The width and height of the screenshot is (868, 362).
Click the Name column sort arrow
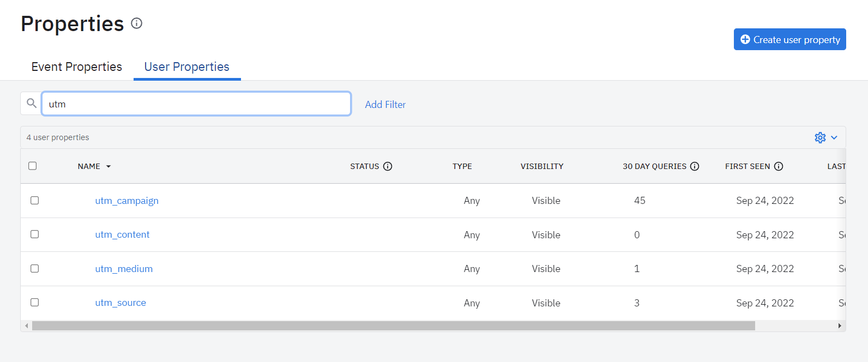click(108, 166)
